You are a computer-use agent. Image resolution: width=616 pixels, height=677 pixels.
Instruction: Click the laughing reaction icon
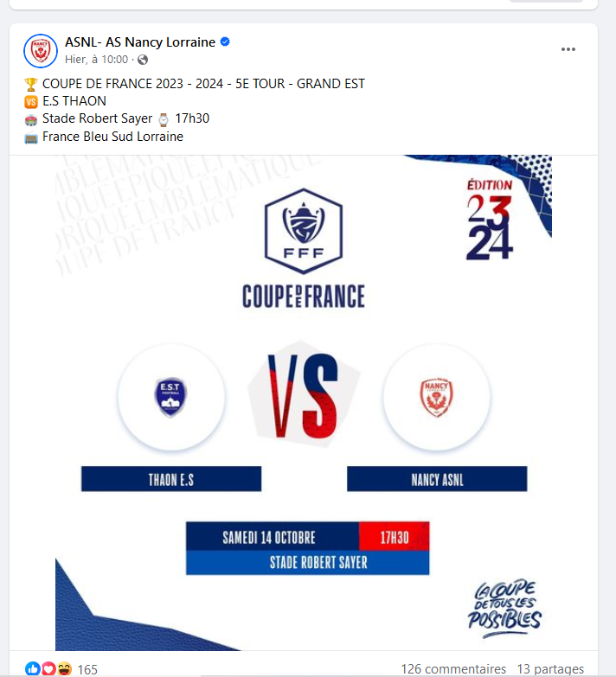[64, 669]
